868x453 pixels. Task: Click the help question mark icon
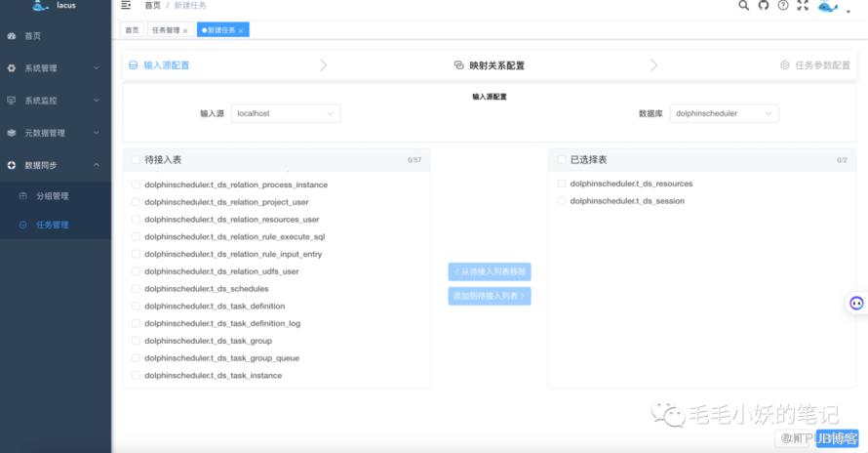782,5
